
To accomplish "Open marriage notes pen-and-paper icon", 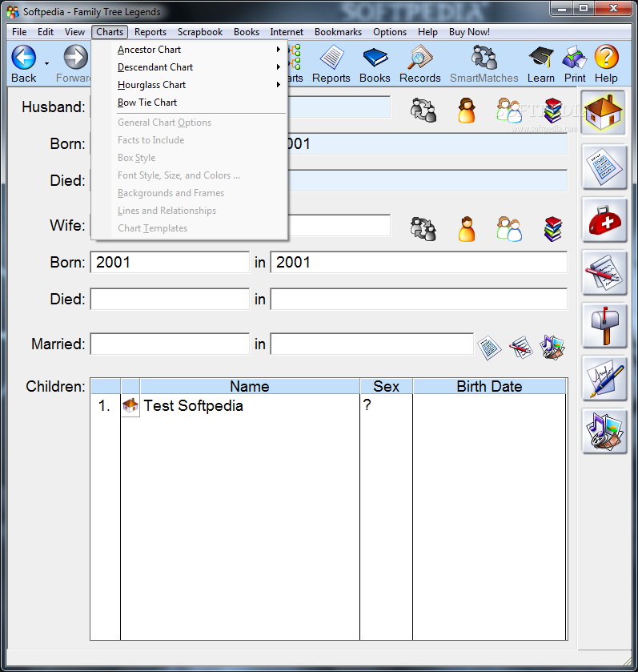I will [x=520, y=348].
